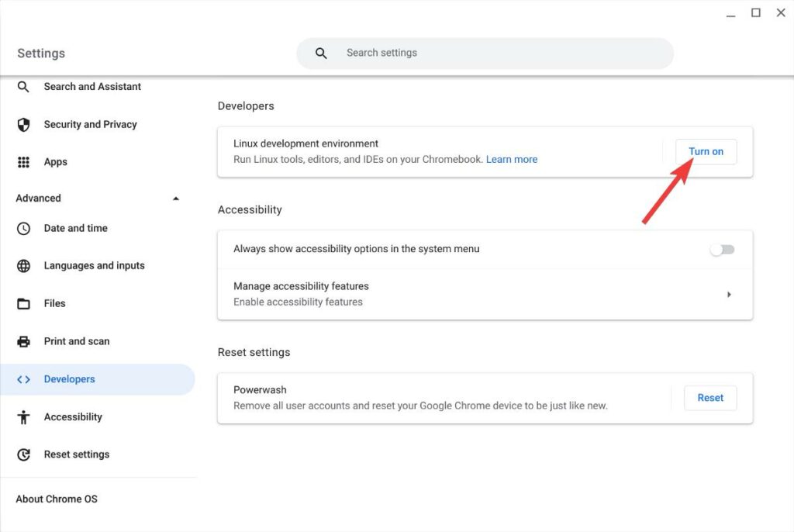Select the Print and scan printer icon
Image resolution: width=794 pixels, height=532 pixels.
[23, 341]
